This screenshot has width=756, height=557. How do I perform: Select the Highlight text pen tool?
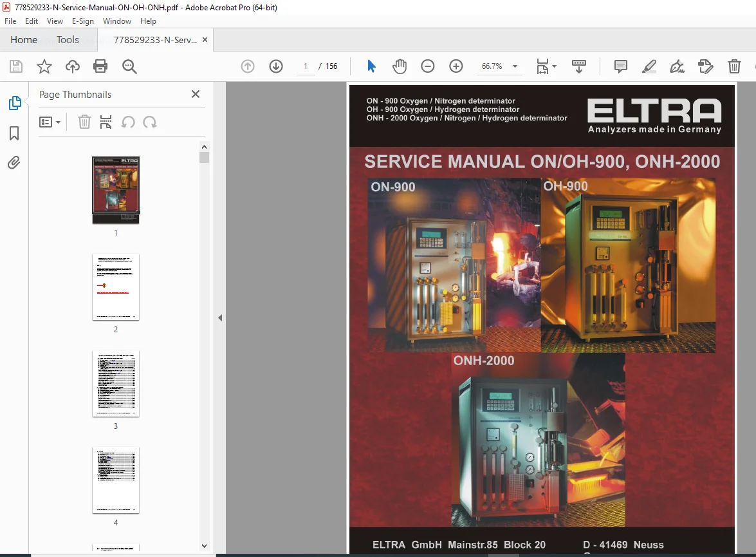pos(649,66)
